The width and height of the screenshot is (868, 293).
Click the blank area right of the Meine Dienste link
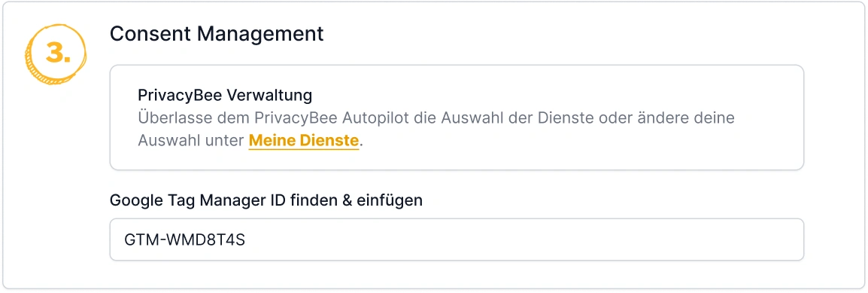(x=581, y=141)
